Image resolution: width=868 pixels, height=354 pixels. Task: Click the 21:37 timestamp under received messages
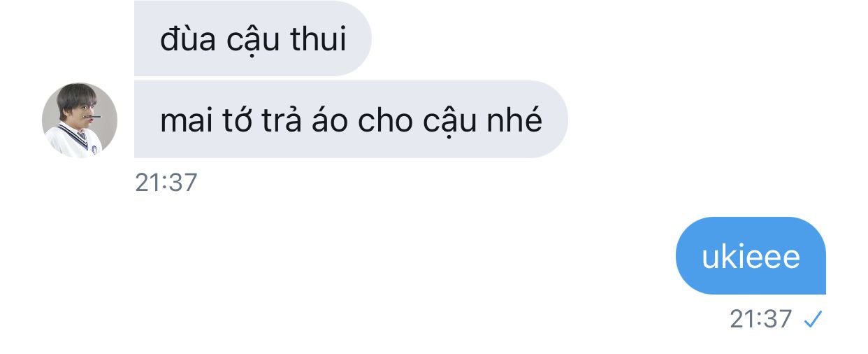point(166,183)
